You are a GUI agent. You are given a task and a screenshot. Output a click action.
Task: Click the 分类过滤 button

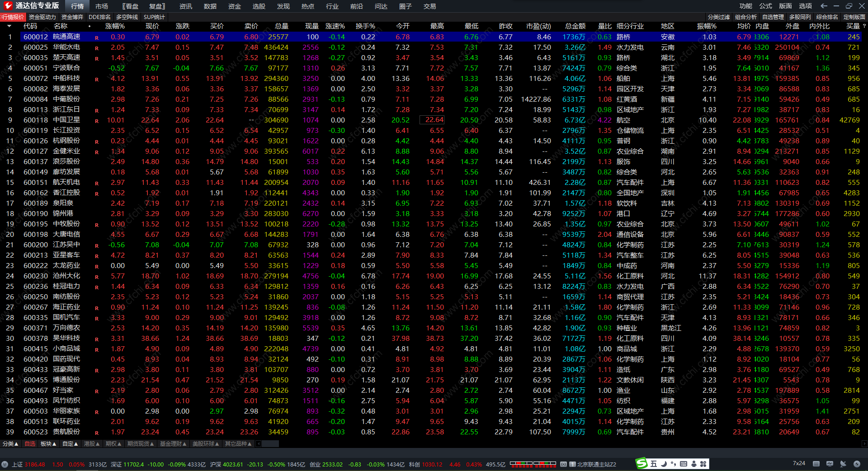coord(719,17)
